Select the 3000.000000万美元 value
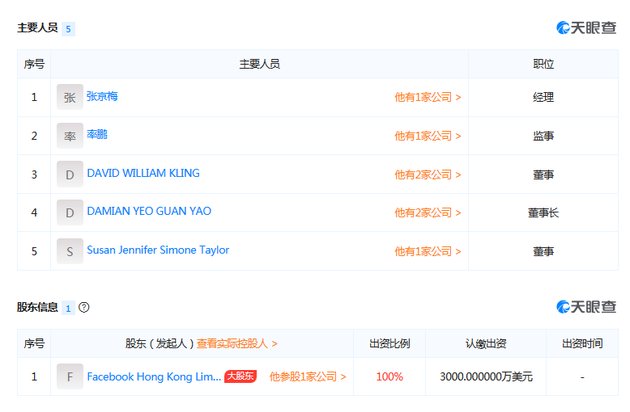 pos(486,377)
